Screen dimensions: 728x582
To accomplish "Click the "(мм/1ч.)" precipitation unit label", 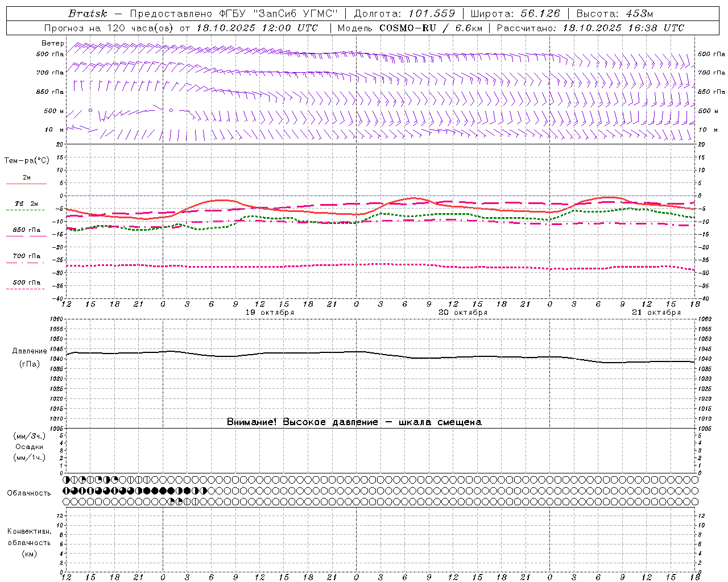I will click(30, 458).
